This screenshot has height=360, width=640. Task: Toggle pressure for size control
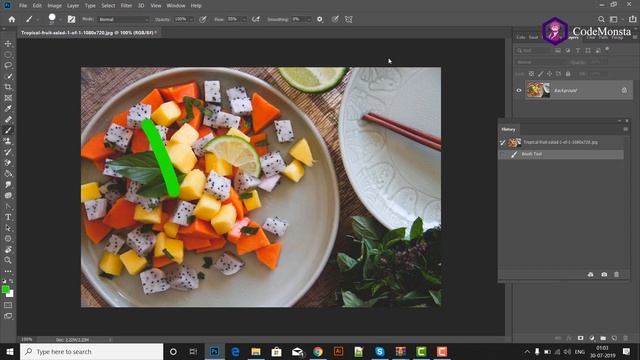tap(335, 19)
